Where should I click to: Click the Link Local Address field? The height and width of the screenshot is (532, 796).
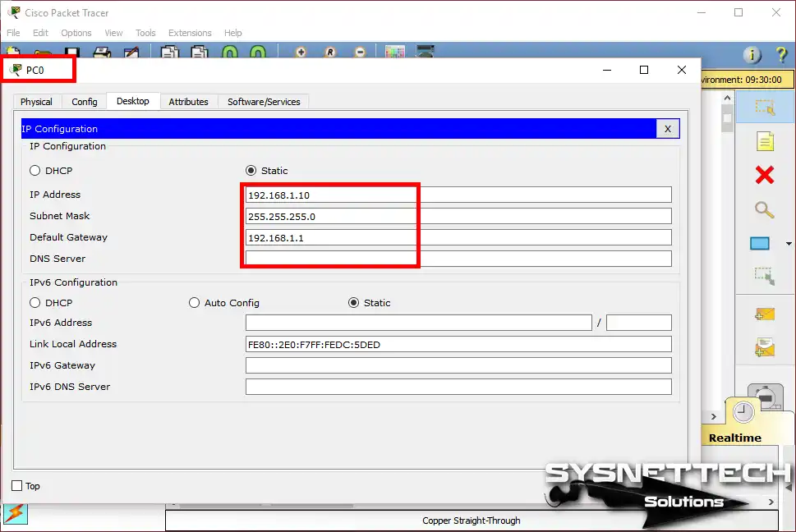pyautogui.click(x=458, y=344)
